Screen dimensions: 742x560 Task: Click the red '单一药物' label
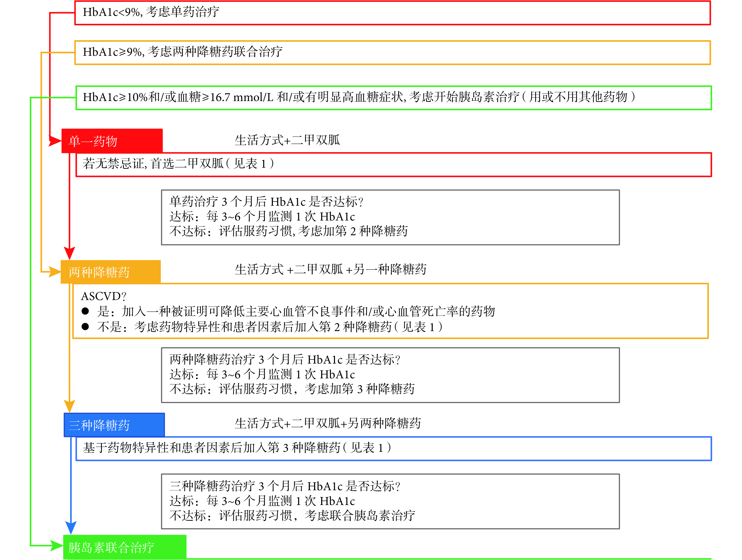(112, 141)
